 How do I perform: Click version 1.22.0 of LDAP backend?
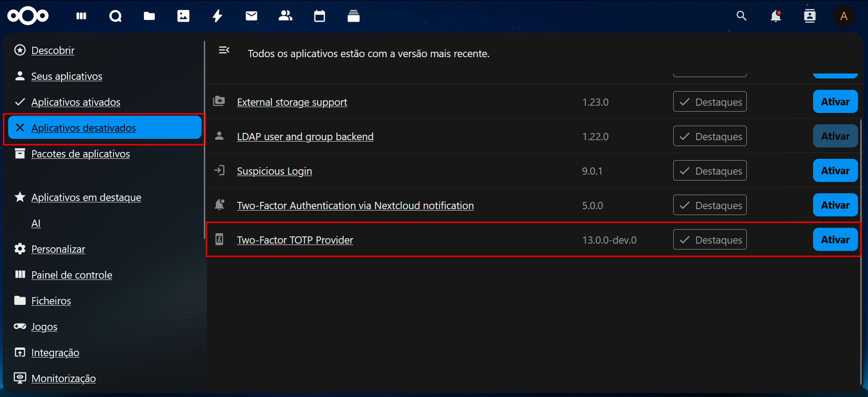(595, 137)
